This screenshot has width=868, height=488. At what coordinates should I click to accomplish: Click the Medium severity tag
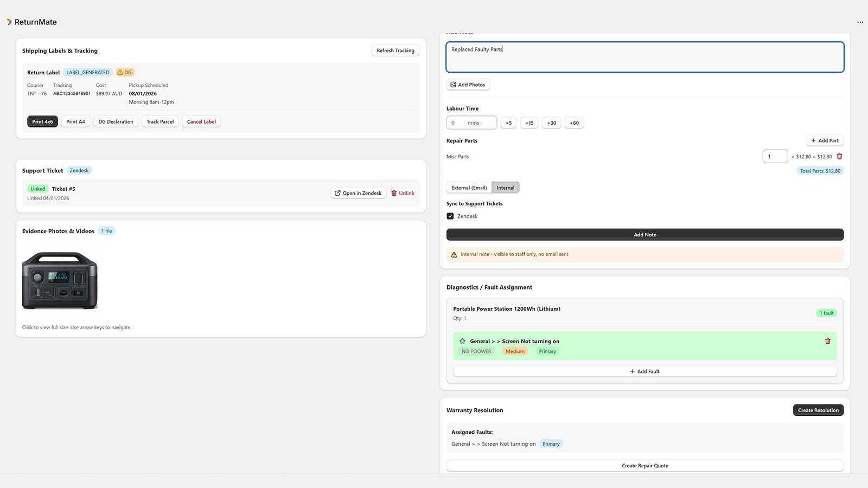click(x=515, y=351)
